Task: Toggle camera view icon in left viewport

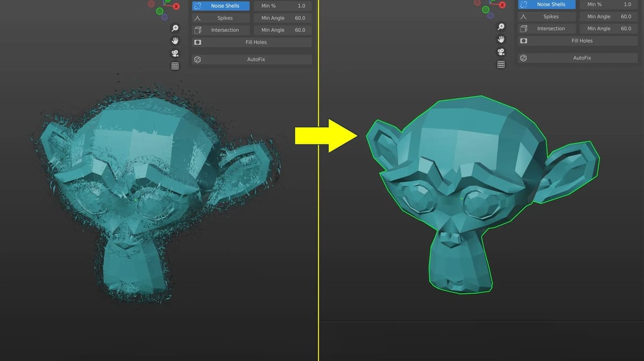Action: point(175,53)
